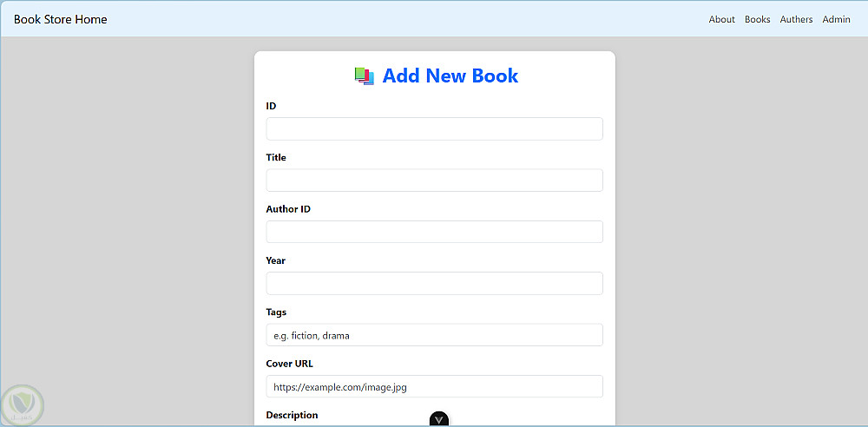868x427 pixels.
Task: Select the Year input box
Action: 435,283
